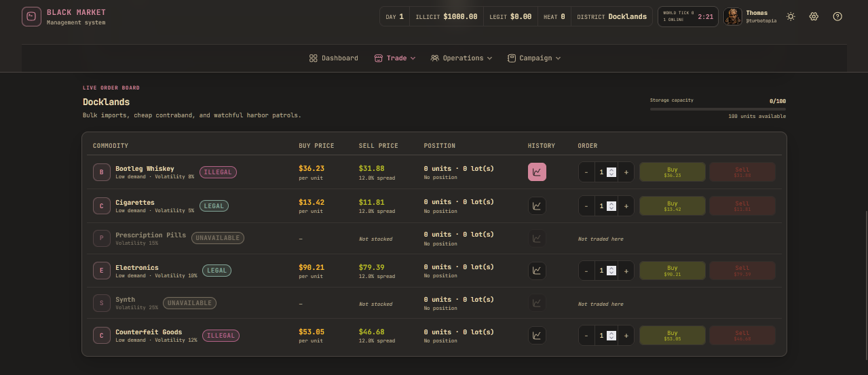Expand the Operations menu dropdown

pos(461,58)
